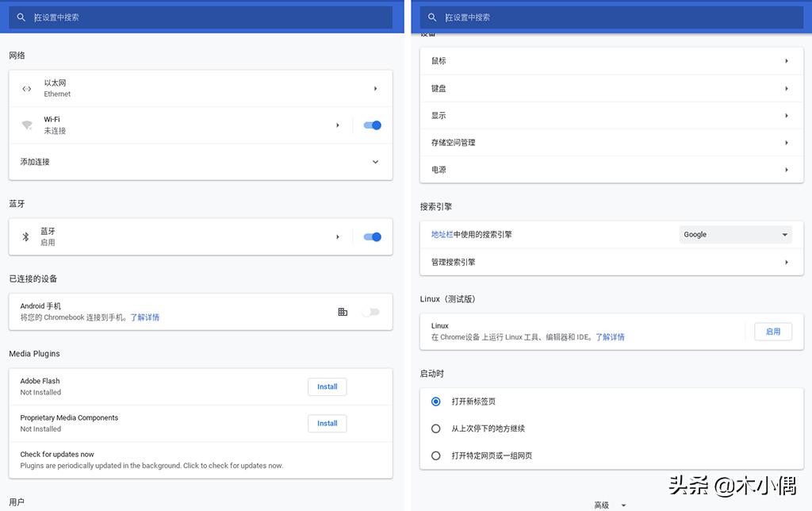Click the left panel search magnifier icon
The width and height of the screenshot is (812, 511).
21,17
